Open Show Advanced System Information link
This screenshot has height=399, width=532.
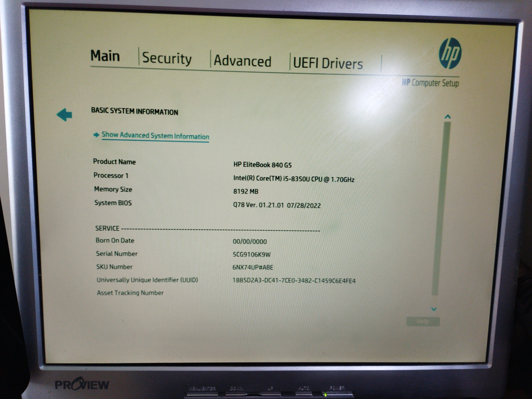coord(155,136)
